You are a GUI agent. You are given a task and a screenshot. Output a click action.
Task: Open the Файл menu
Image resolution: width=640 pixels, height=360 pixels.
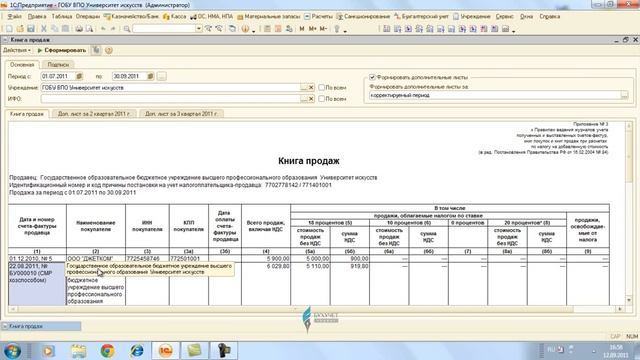coord(14,17)
